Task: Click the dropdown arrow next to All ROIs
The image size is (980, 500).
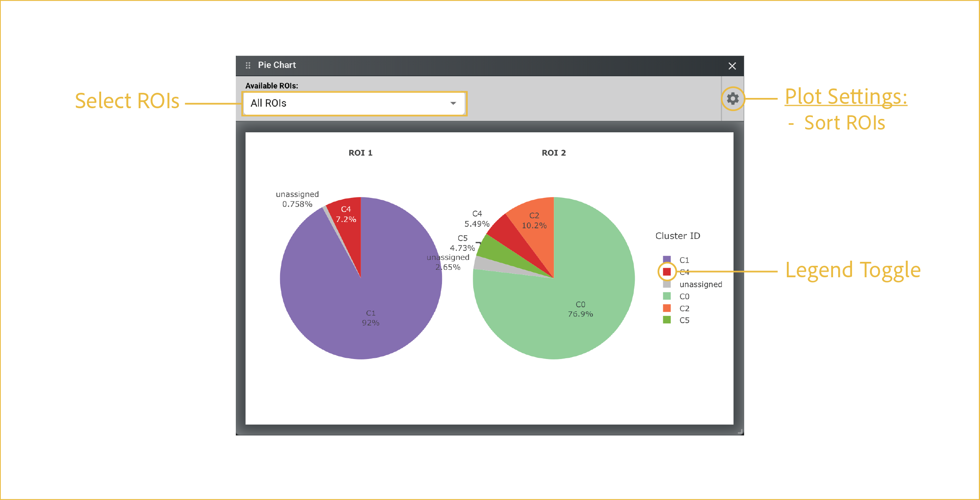Action: [x=453, y=103]
